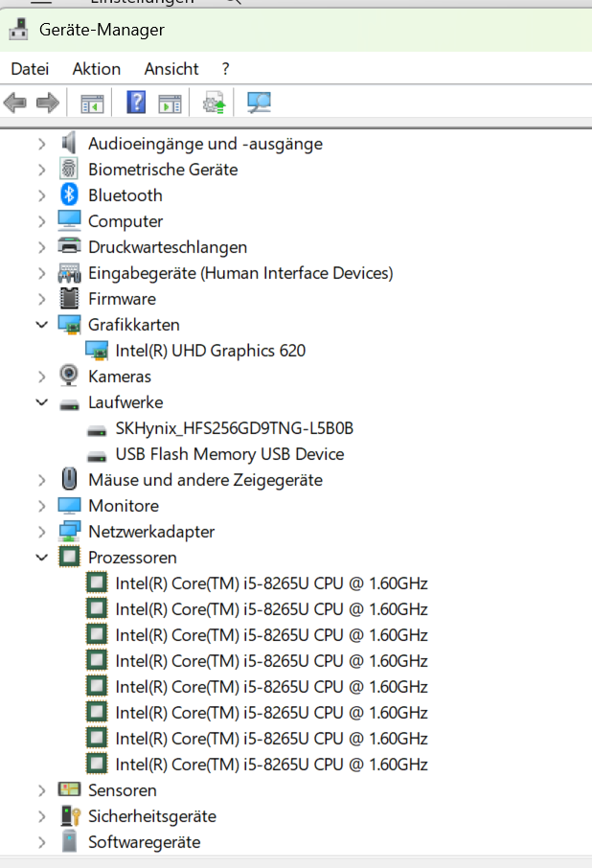
Task: Click the Computer category icon
Action: coord(69,220)
